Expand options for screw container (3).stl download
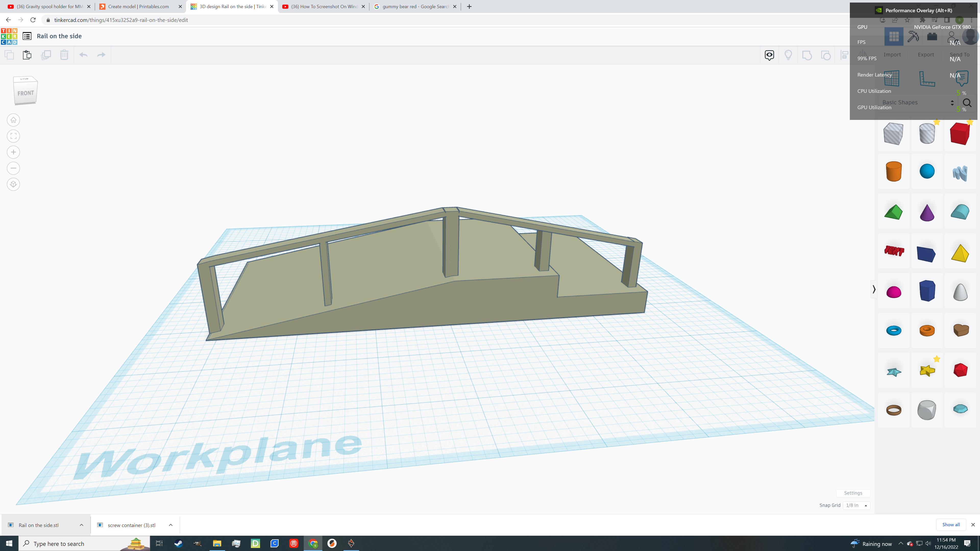 coord(171,525)
